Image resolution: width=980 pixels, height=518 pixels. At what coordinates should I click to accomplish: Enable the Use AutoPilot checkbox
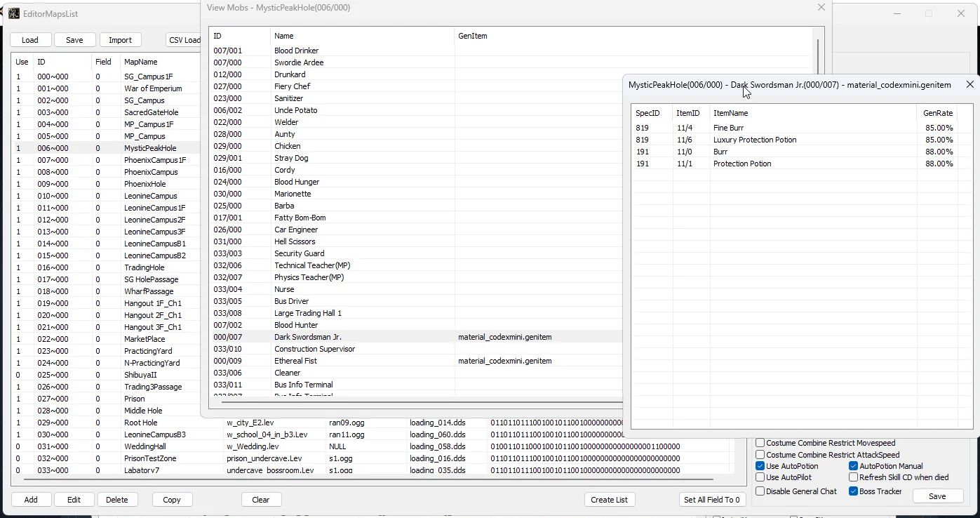tap(760, 477)
